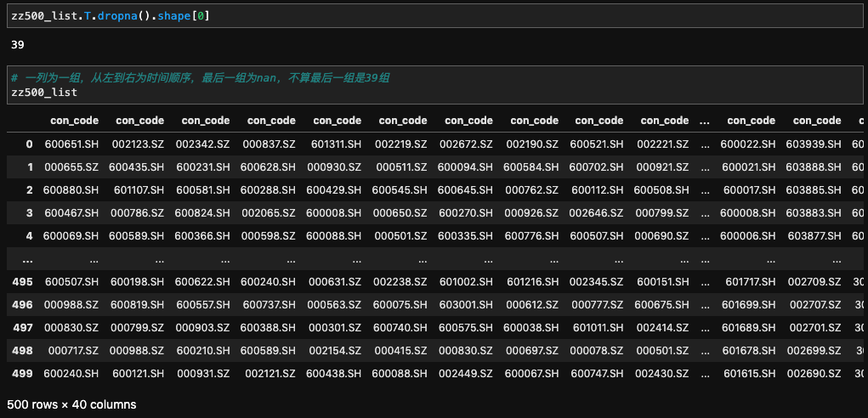Select cell 000837.SZ
The height and width of the screenshot is (418, 868).
click(x=269, y=144)
